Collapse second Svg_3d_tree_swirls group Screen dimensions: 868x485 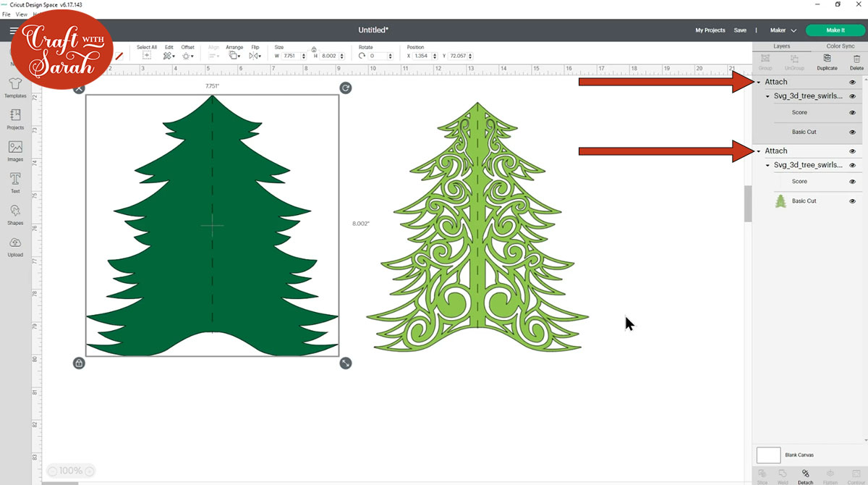[x=767, y=166]
